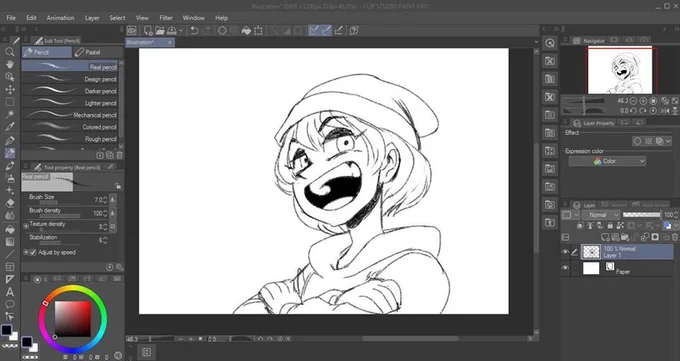Select the Fill bucket tool
The width and height of the screenshot is (680, 361).
[x=10, y=229]
